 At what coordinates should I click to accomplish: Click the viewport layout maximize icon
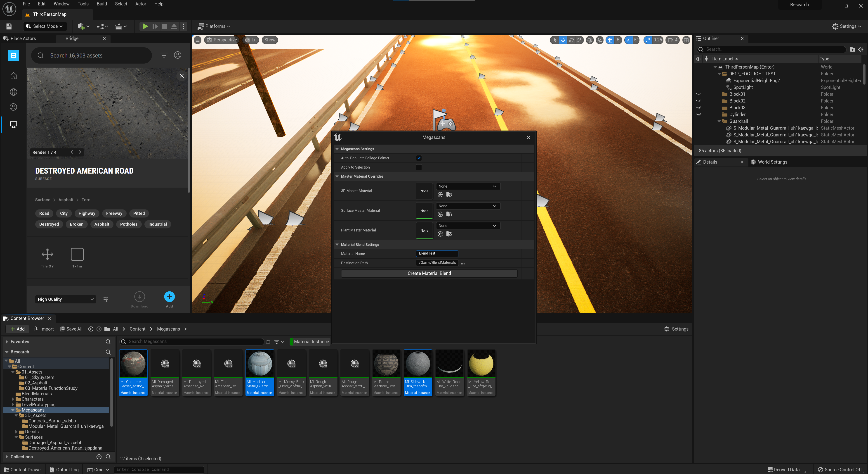point(686,40)
